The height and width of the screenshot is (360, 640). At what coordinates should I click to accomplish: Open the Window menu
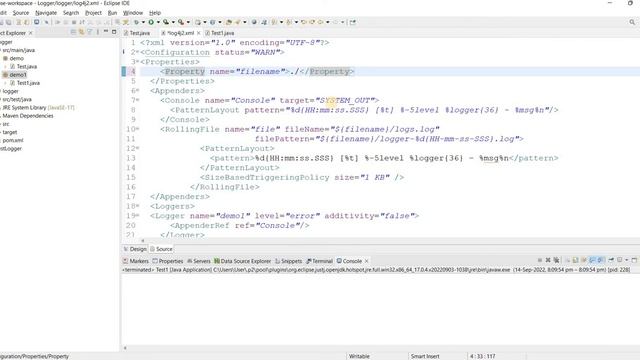(x=133, y=13)
